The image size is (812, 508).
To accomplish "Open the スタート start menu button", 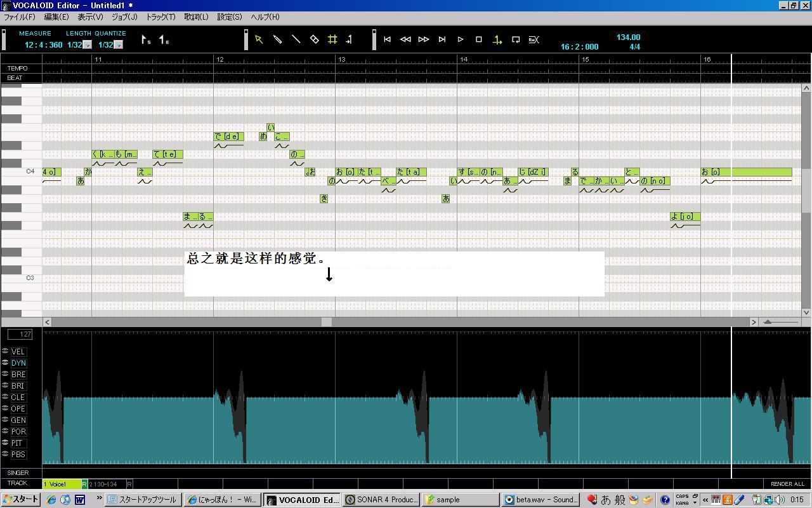I will [20, 500].
